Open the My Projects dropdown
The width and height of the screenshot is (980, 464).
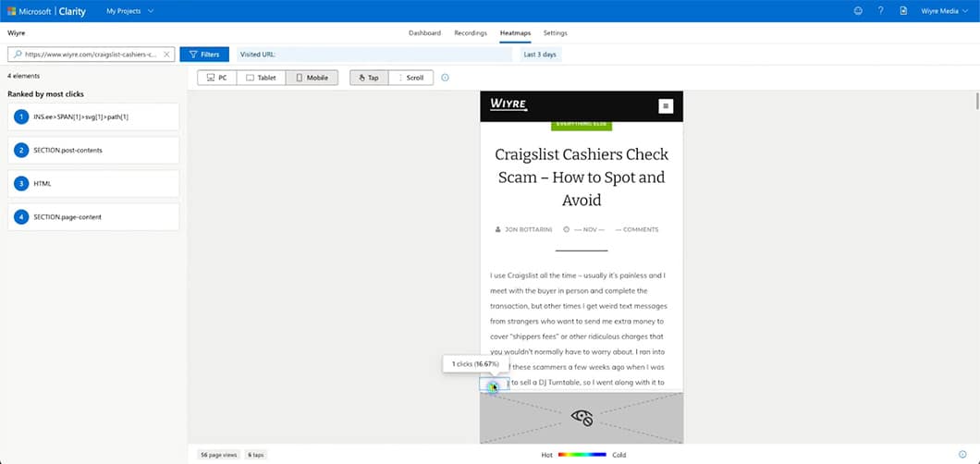pyautogui.click(x=129, y=11)
